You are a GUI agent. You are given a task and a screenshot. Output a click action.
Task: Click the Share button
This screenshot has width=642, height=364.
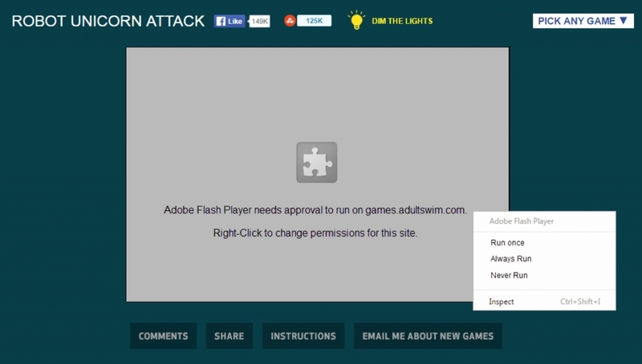click(230, 336)
